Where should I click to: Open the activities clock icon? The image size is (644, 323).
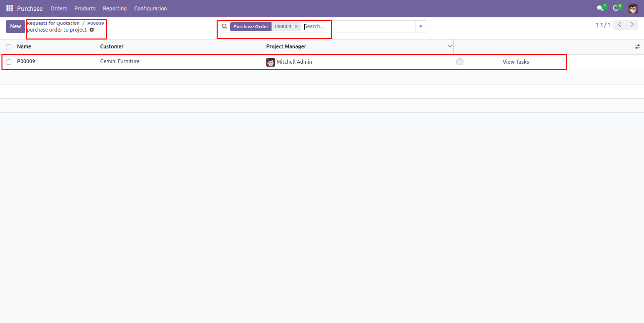pos(617,8)
